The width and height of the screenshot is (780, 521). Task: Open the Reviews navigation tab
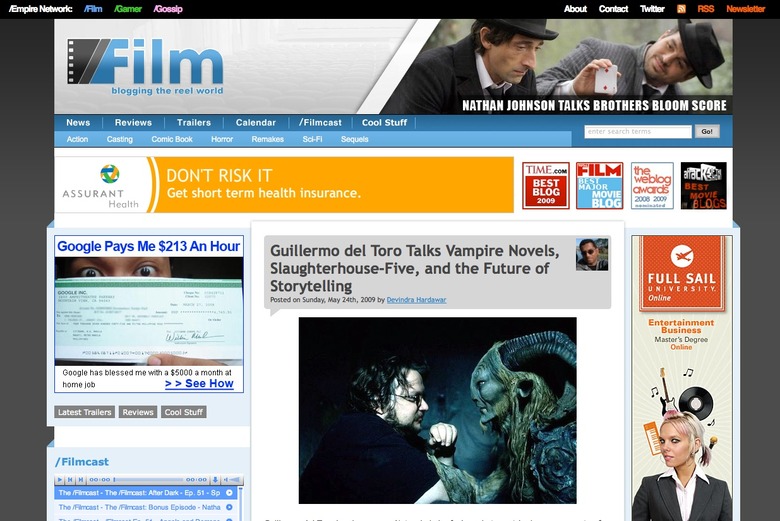(x=133, y=122)
